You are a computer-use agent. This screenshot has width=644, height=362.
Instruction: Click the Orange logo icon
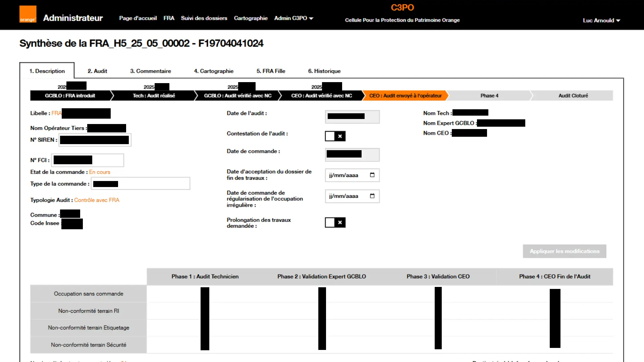[28, 14]
